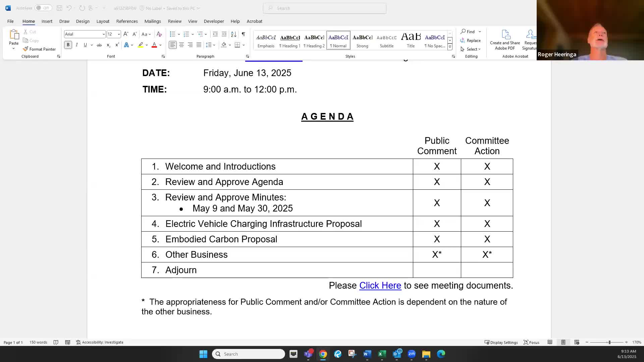Open the Replace tool
The width and height of the screenshot is (644, 362).
pyautogui.click(x=471, y=40)
